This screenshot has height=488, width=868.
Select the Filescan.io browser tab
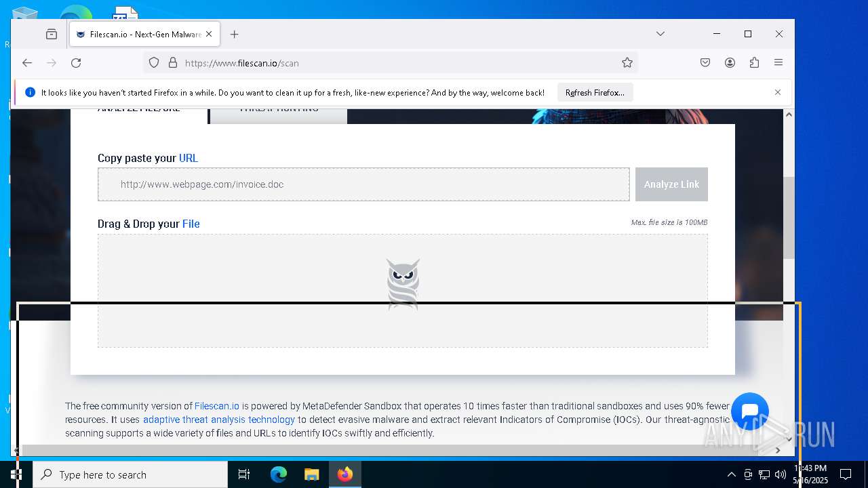click(x=144, y=34)
